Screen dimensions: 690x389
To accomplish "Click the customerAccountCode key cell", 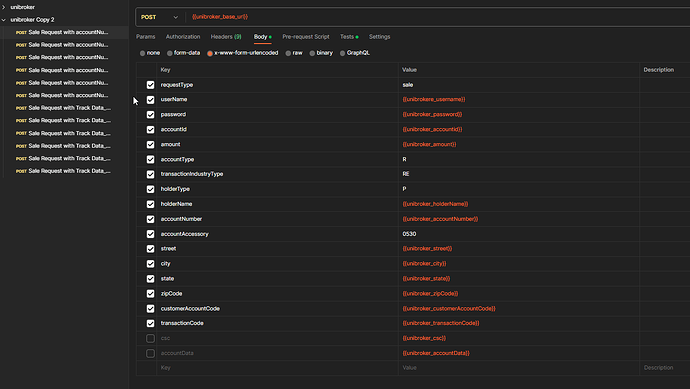I will pos(278,308).
